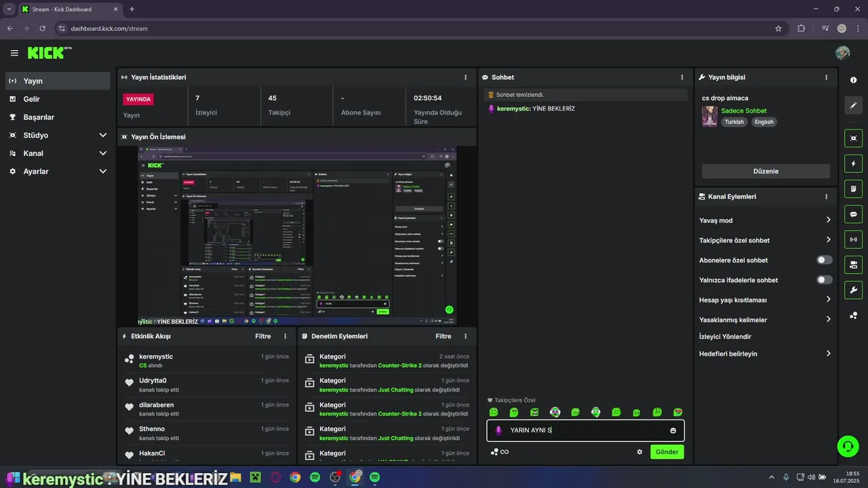Screen dimensions: 868x488
Task: Open the emoji picker in chat input
Action: coord(673,430)
